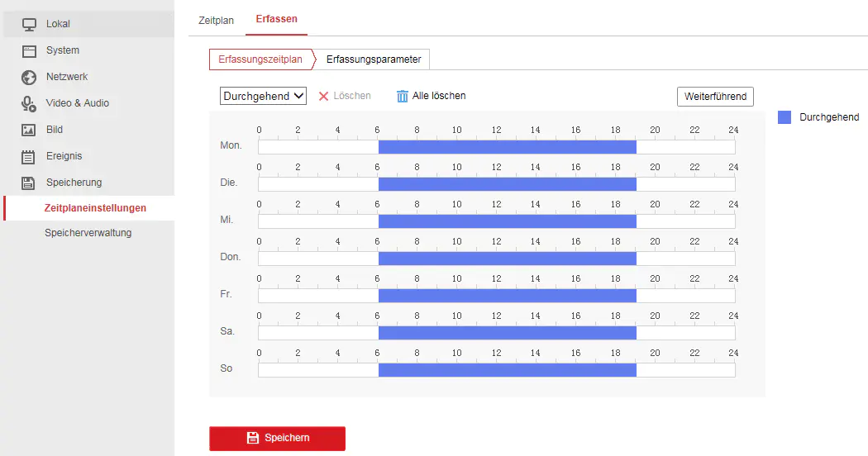This screenshot has width=868, height=456.
Task: Switch to the Zeitplan tab
Action: coord(216,20)
